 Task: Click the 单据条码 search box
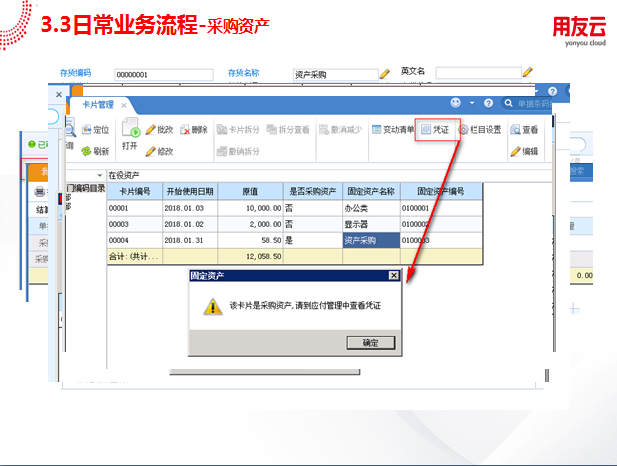534,104
